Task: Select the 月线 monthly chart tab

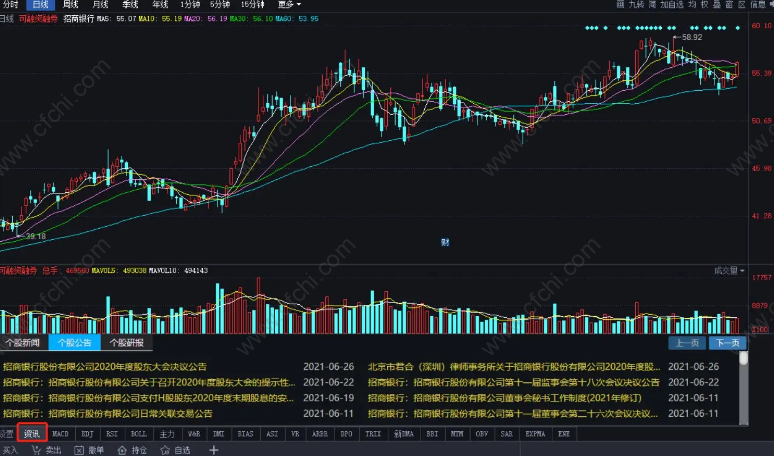Action: click(x=100, y=4)
